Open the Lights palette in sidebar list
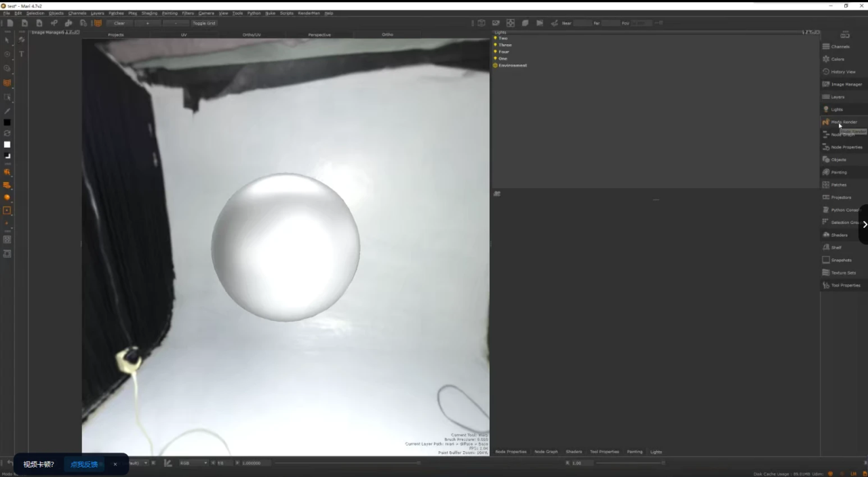The width and height of the screenshot is (868, 477). tap(837, 109)
